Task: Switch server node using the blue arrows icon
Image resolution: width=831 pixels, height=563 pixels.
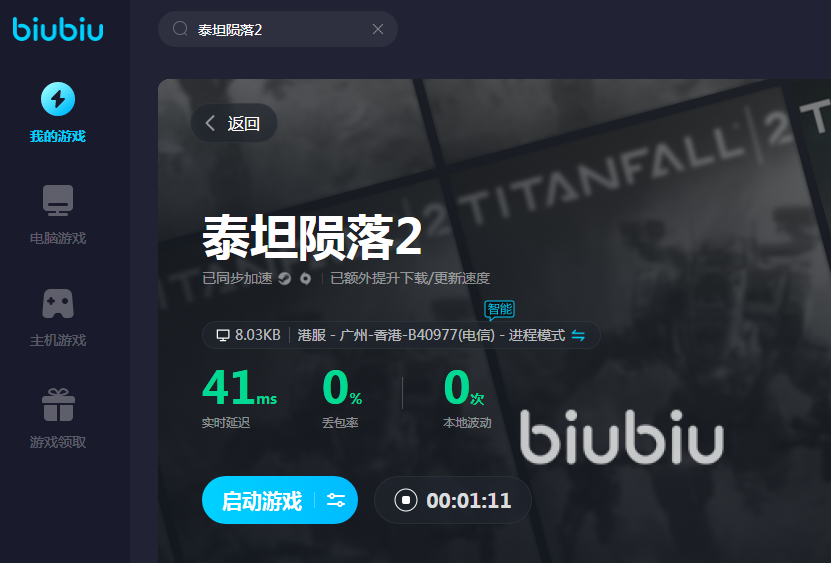Action: 578,336
